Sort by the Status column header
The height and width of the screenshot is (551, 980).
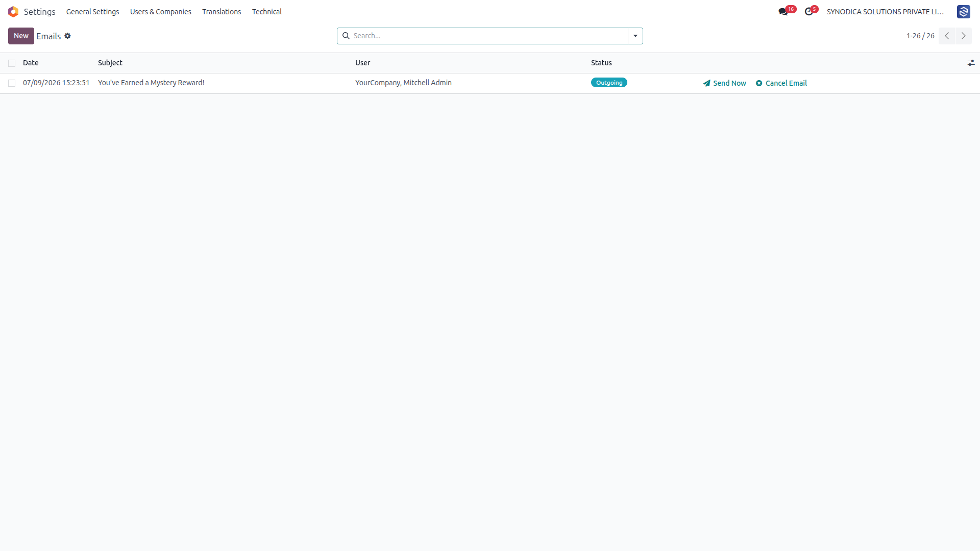click(601, 63)
